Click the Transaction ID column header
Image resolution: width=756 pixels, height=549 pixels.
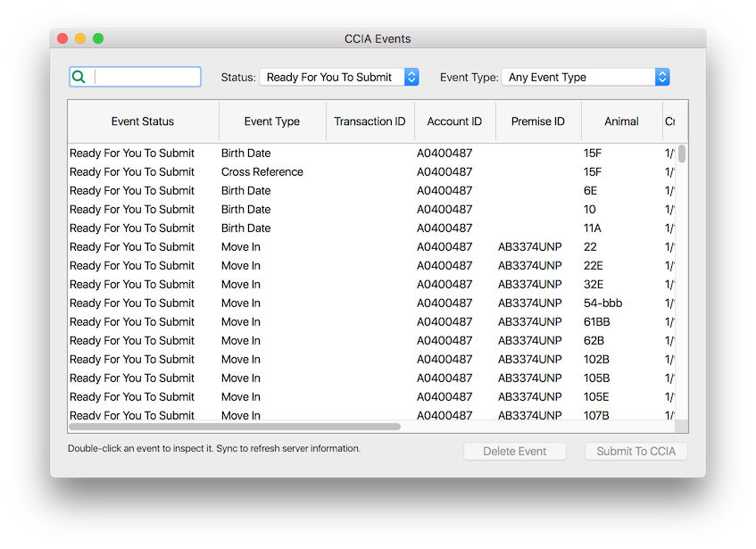point(370,121)
